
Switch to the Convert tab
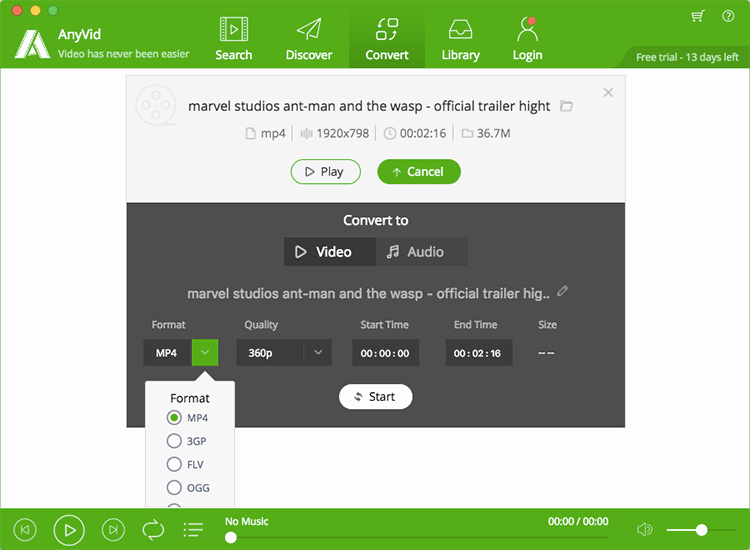[386, 39]
